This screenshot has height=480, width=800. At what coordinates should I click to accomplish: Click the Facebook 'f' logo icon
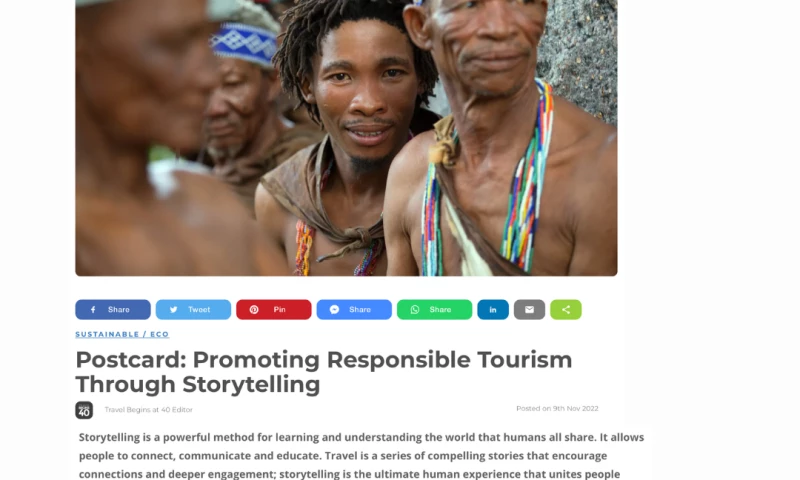(x=93, y=310)
